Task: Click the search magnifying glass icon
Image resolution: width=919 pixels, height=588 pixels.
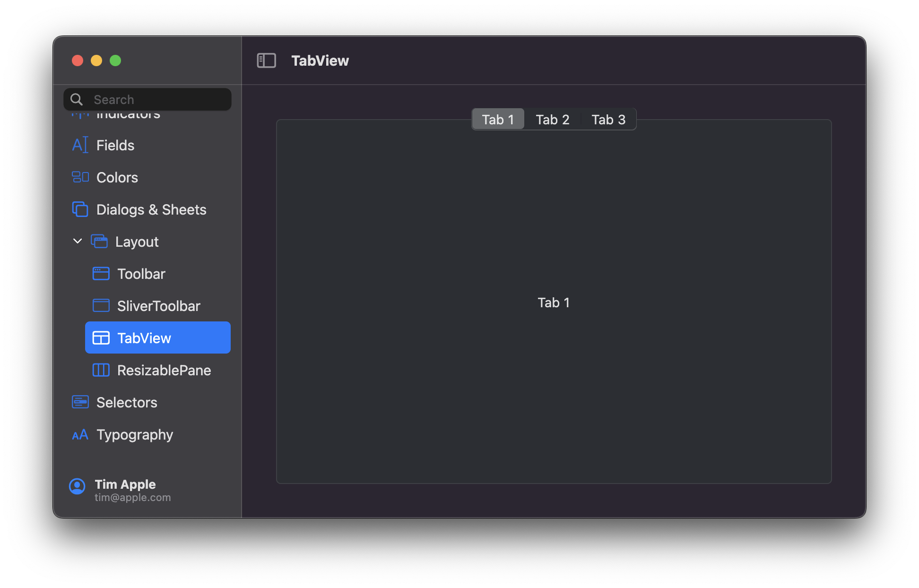Action: click(77, 100)
